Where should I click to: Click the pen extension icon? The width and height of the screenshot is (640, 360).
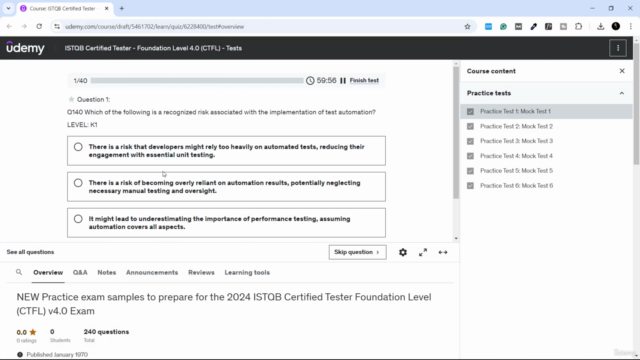[x=533, y=27]
